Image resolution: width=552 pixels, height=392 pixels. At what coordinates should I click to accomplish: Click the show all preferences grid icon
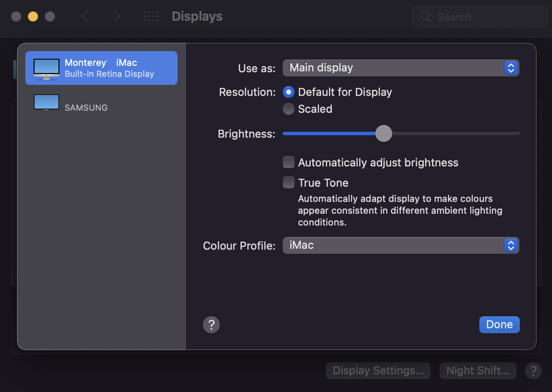[151, 16]
